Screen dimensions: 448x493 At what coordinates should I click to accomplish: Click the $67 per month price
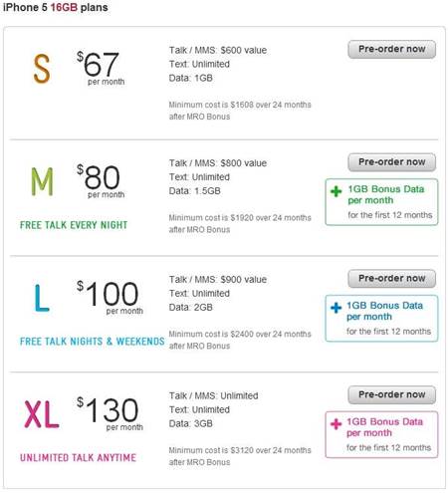(101, 68)
